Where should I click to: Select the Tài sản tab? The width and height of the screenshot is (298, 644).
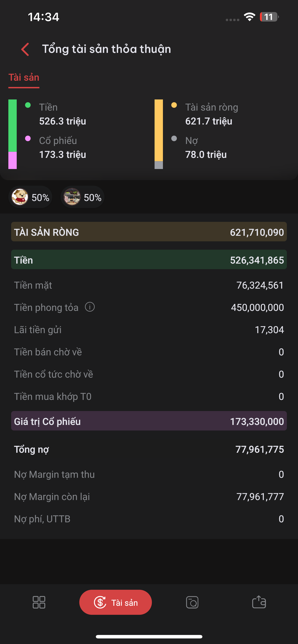(x=24, y=77)
